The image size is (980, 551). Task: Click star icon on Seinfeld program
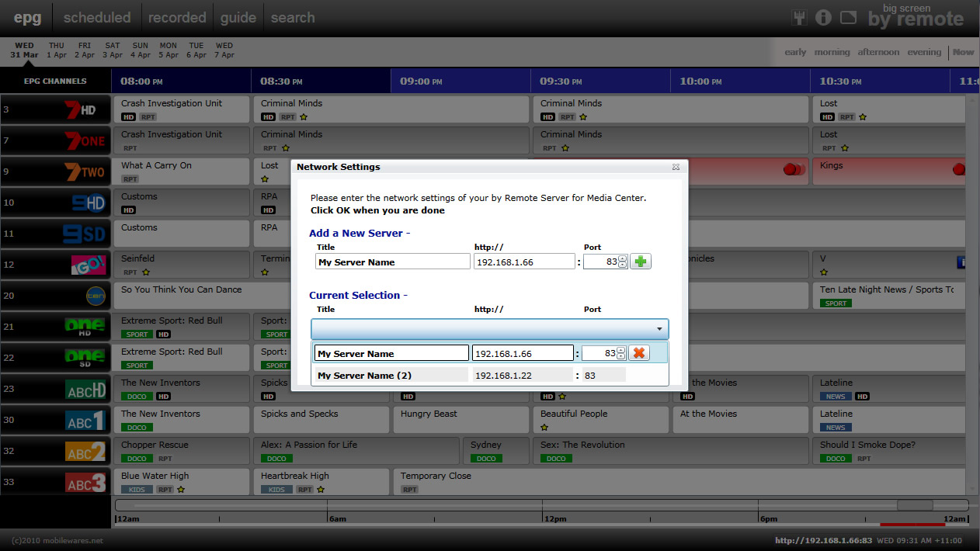(x=145, y=272)
